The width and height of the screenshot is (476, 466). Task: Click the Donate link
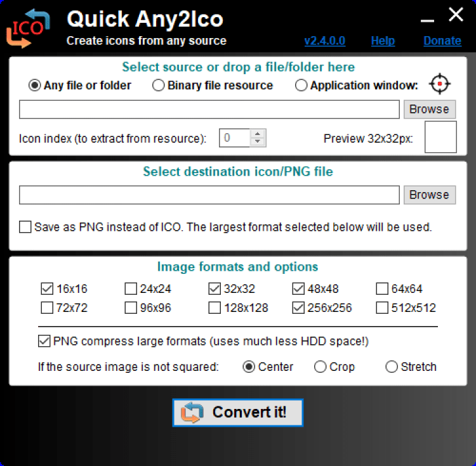[x=442, y=41]
